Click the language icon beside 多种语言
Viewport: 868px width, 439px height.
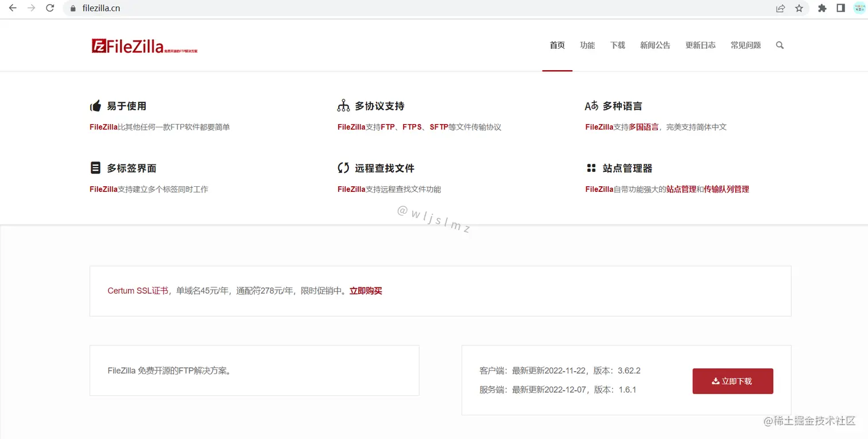tap(591, 106)
